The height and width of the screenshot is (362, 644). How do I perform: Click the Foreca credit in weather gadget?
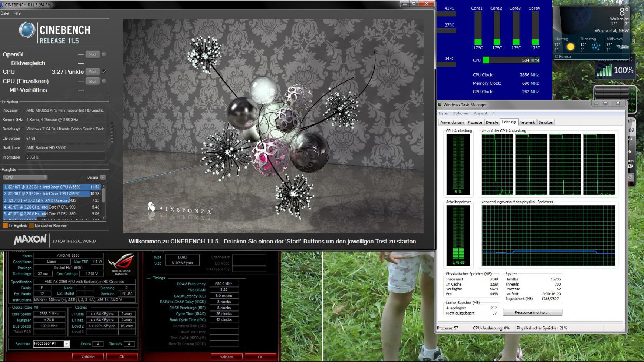click(562, 57)
